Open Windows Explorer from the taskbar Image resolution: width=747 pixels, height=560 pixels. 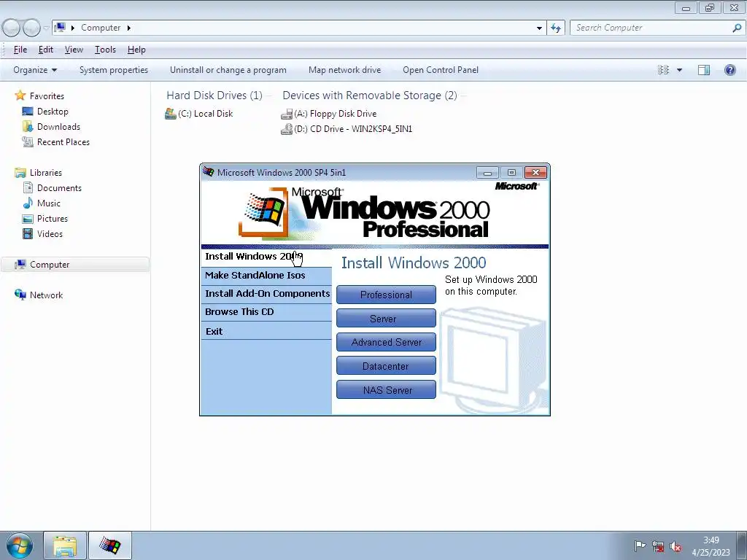tap(65, 546)
